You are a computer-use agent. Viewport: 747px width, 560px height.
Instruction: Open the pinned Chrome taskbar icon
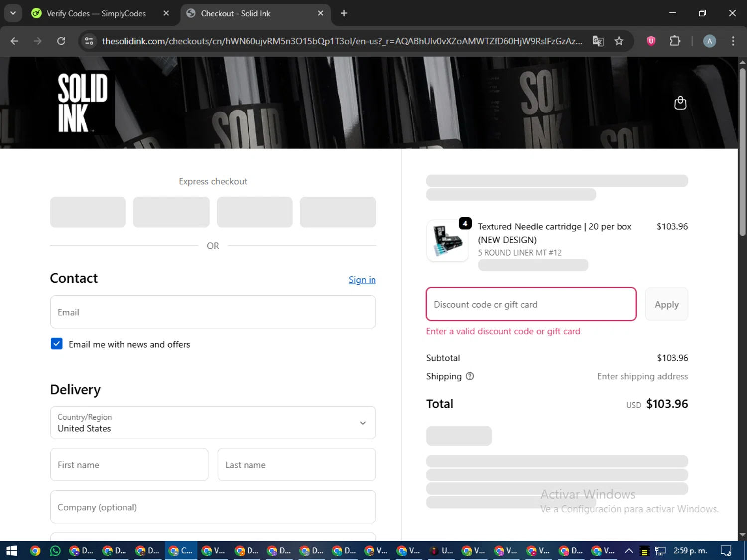35,551
